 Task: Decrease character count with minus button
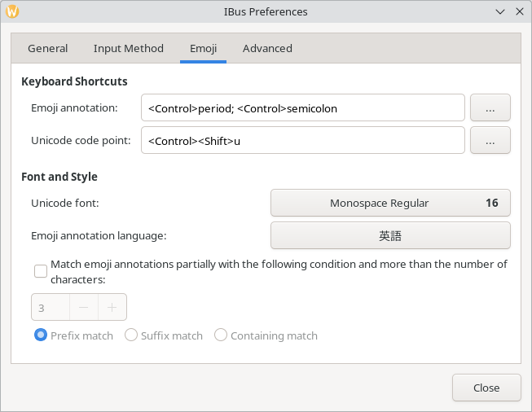tap(84, 307)
